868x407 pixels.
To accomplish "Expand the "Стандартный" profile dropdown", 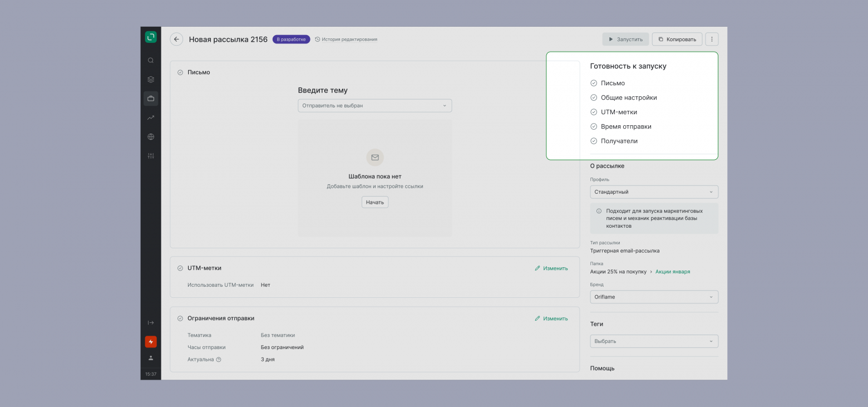I will (654, 192).
